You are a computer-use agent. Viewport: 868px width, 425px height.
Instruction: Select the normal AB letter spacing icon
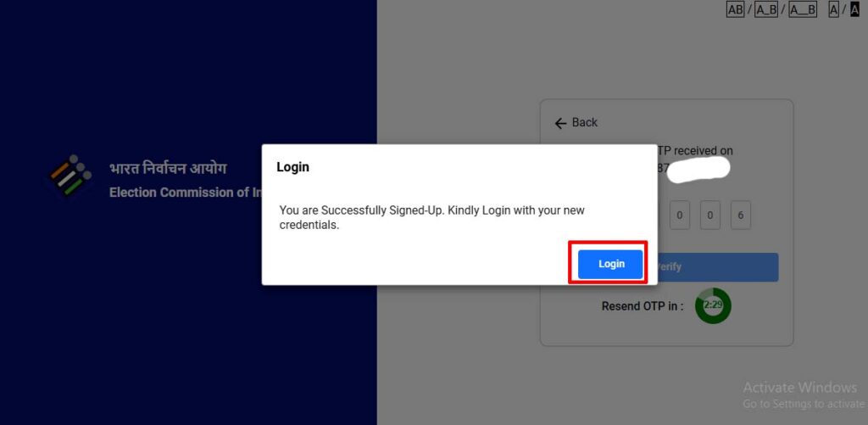coord(735,9)
